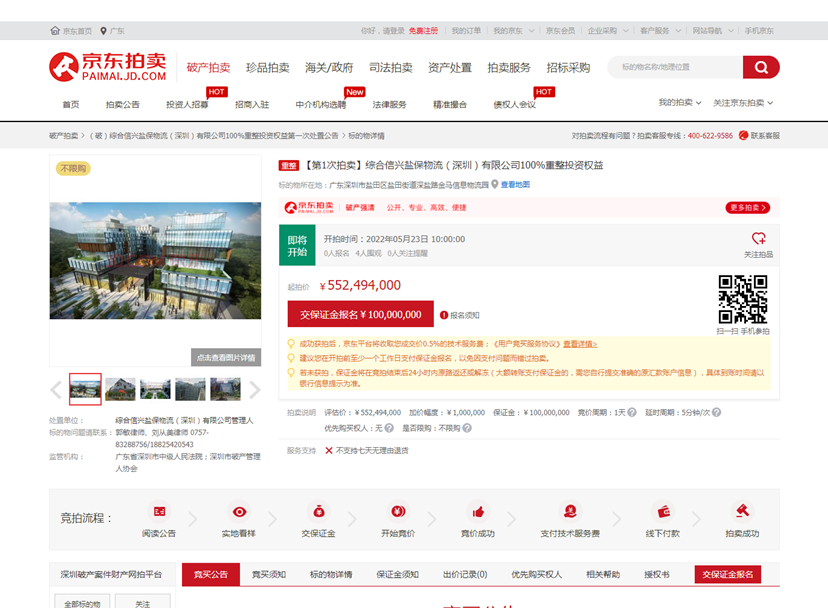Click 破产拍卖 breadcrumb link
This screenshot has height=608, width=828.
click(x=63, y=136)
